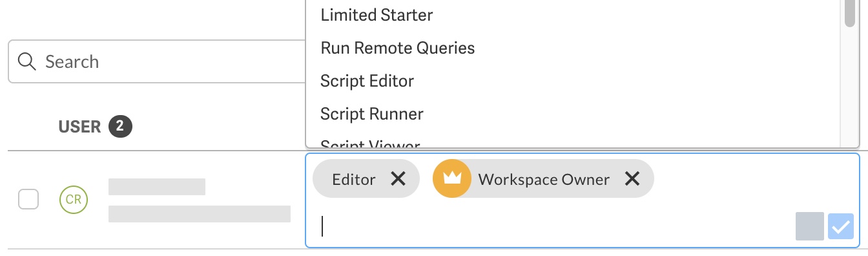Remove the Workspace Owner role tag

click(632, 179)
